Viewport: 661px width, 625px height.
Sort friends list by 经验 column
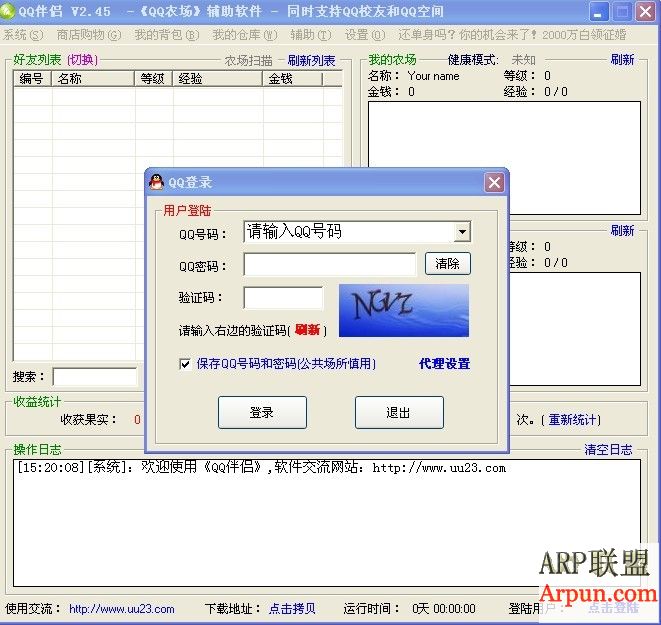[x=218, y=79]
